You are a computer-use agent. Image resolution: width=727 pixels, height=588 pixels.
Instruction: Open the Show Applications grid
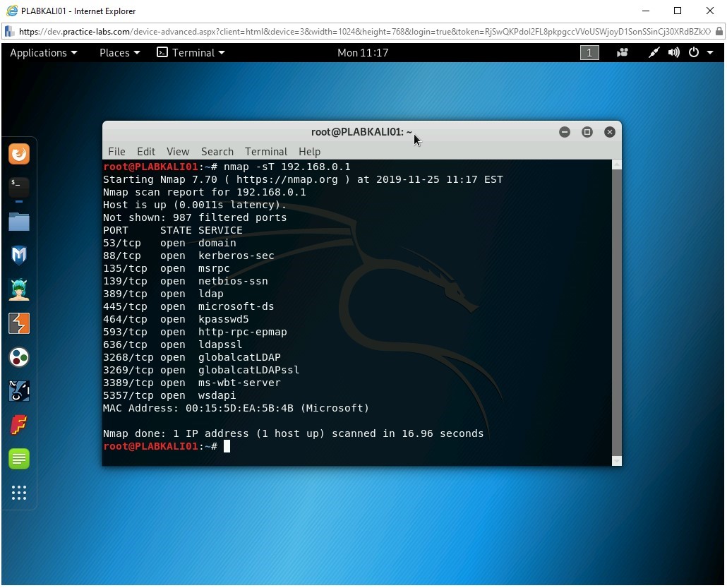point(19,493)
